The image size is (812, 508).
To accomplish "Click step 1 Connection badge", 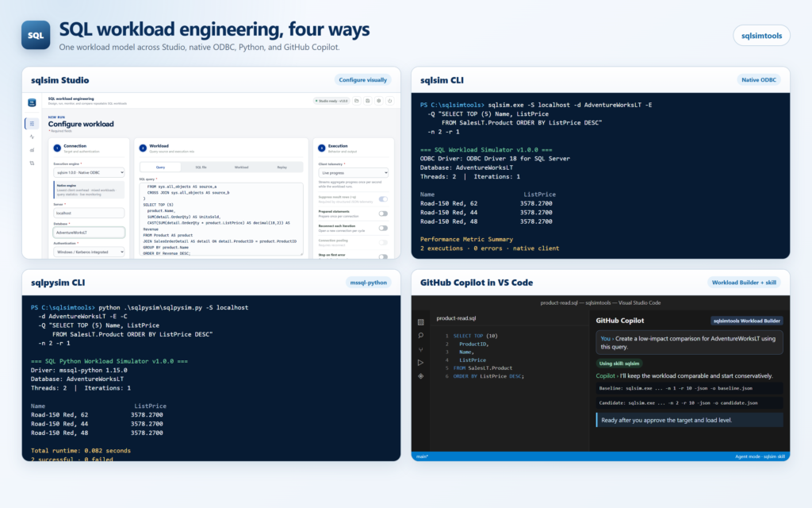I will pos(57,148).
